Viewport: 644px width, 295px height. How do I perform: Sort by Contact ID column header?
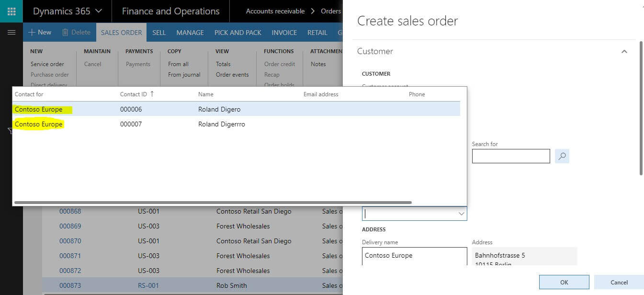coord(137,94)
